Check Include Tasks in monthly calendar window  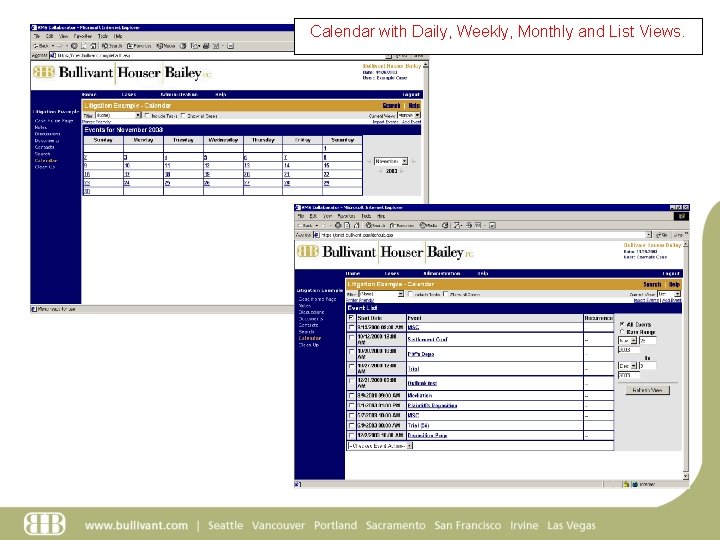pyautogui.click(x=147, y=116)
